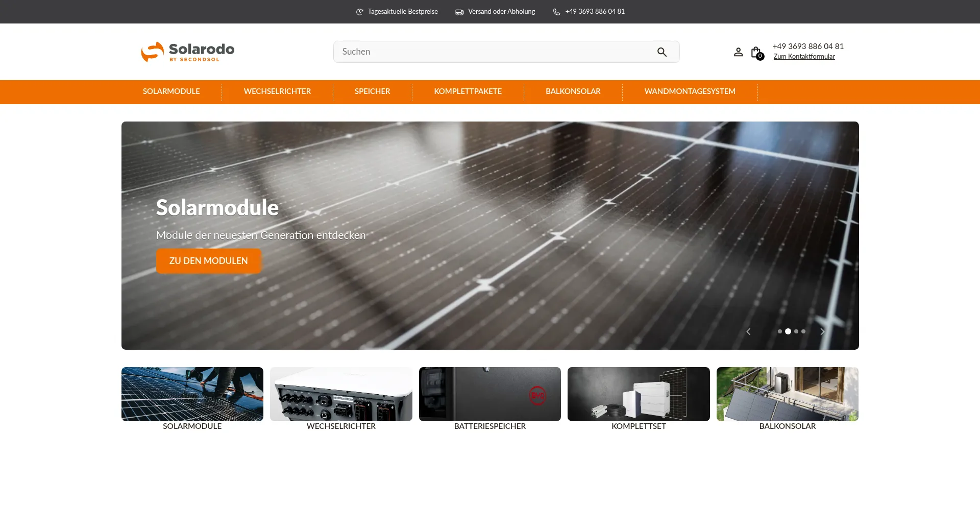Viewport: 980px width, 507px height.
Task: Select the third carousel pagination dot
Action: coord(795,331)
